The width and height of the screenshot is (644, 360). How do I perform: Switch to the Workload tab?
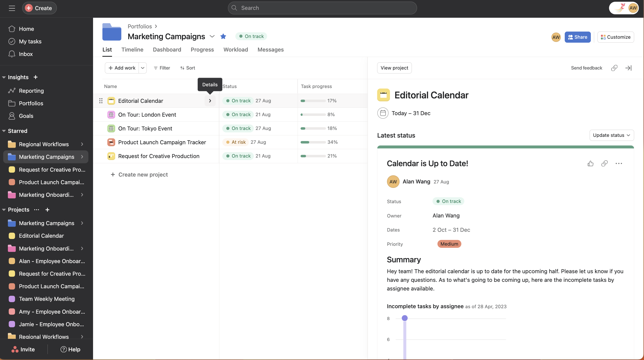tap(236, 50)
